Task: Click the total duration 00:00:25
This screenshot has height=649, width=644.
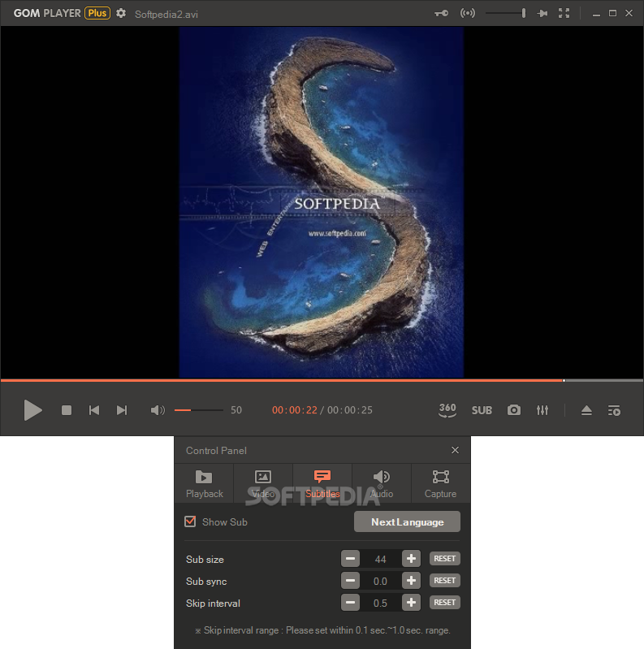Action: [350, 410]
